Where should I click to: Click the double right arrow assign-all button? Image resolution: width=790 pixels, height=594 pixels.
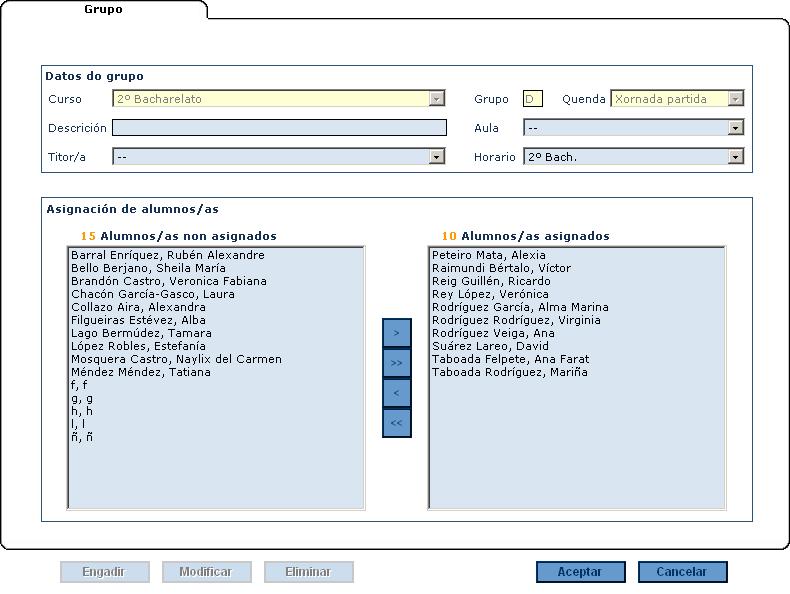pyautogui.click(x=396, y=363)
